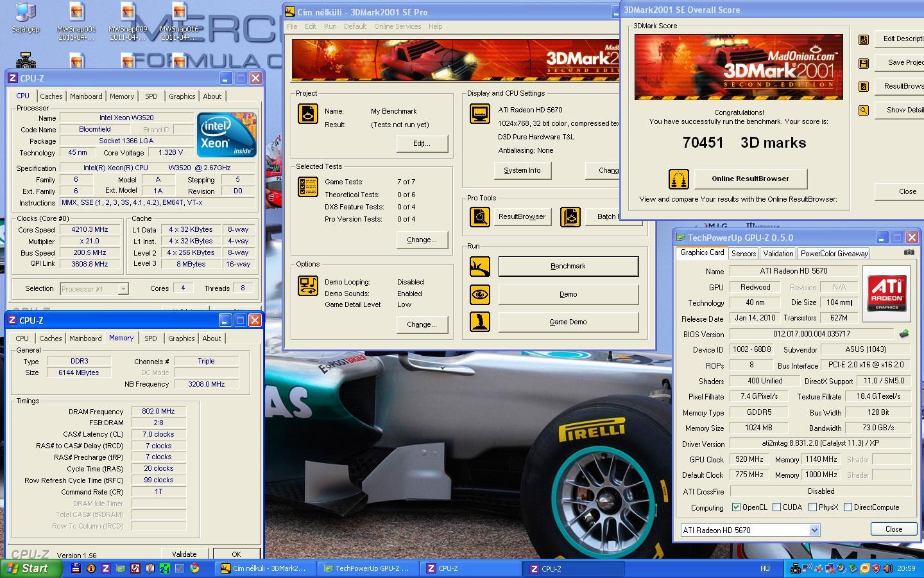Click the GPU-Z BIOS save chip icon

904,334
